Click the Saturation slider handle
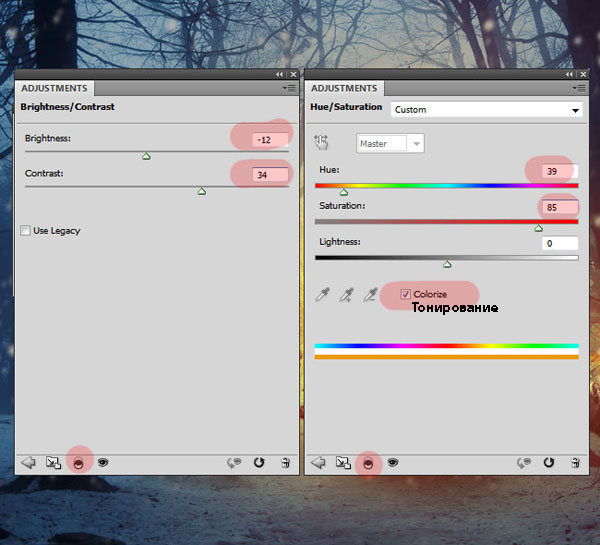Image resolution: width=600 pixels, height=545 pixels. (538, 228)
